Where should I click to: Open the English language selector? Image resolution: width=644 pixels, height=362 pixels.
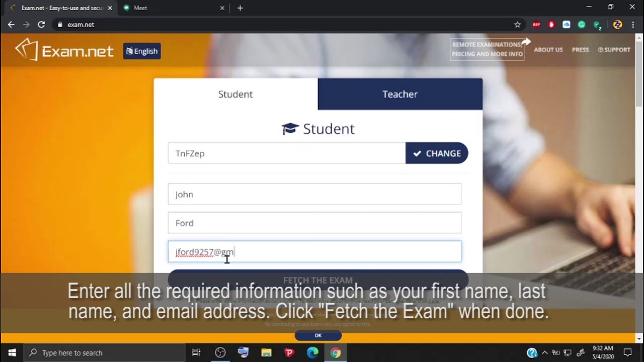tap(142, 51)
